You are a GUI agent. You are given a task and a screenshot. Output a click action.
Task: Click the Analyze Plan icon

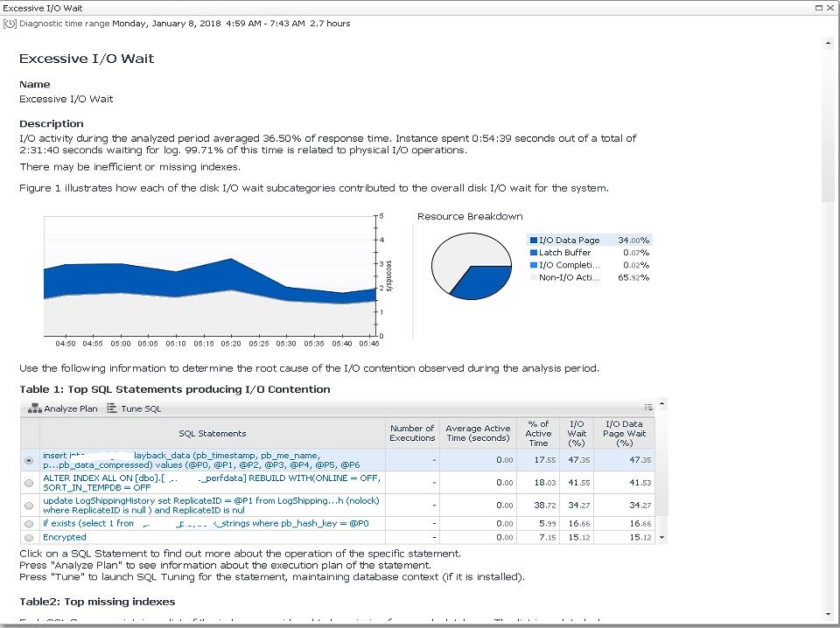35,408
